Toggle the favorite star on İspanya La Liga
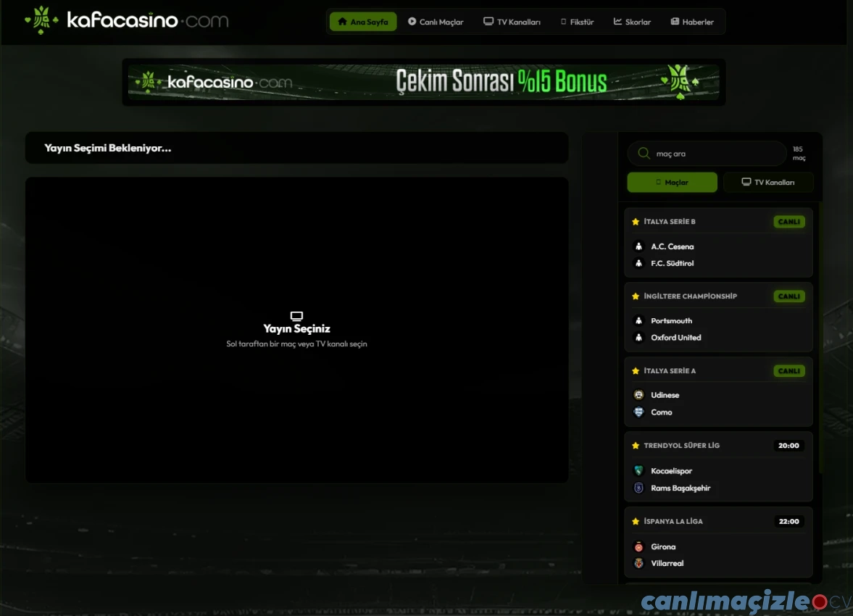 (636, 521)
